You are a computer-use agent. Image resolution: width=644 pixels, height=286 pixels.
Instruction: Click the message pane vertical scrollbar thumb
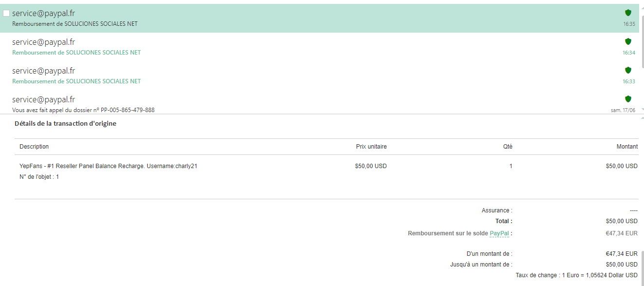click(x=642, y=268)
